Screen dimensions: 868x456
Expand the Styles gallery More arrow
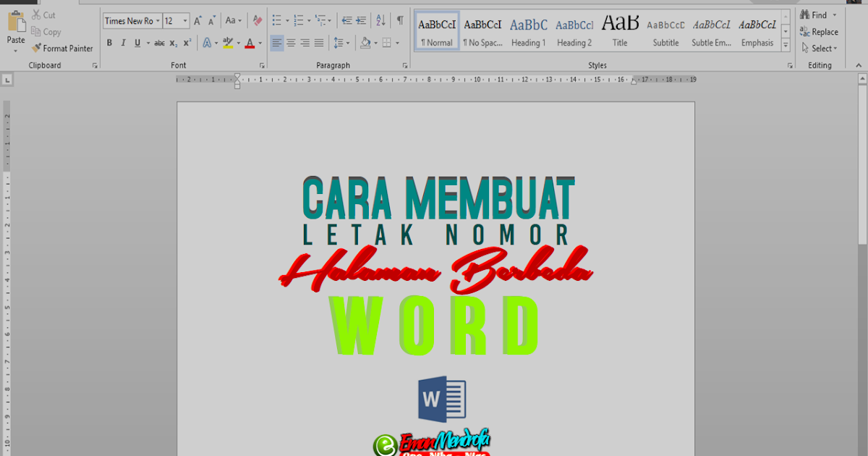click(x=786, y=46)
